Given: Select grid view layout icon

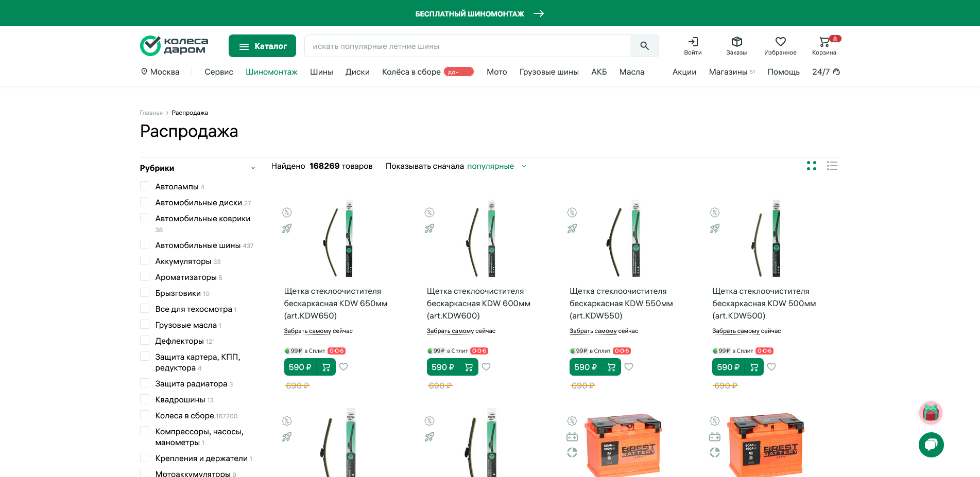Looking at the screenshot, I should pos(812,166).
